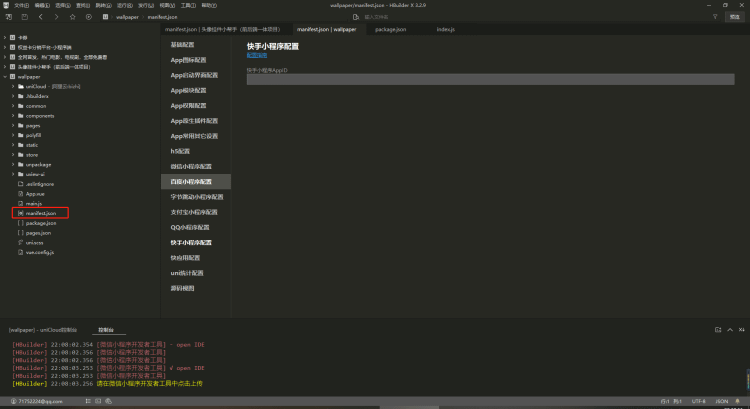Click the list layout icon in status bar
The image size is (750, 409).
tap(88, 401)
